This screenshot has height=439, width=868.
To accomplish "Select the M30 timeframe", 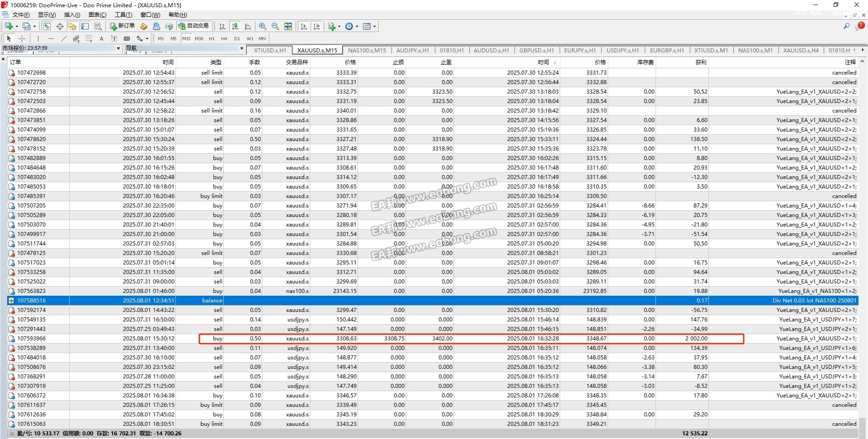I will point(199,38).
